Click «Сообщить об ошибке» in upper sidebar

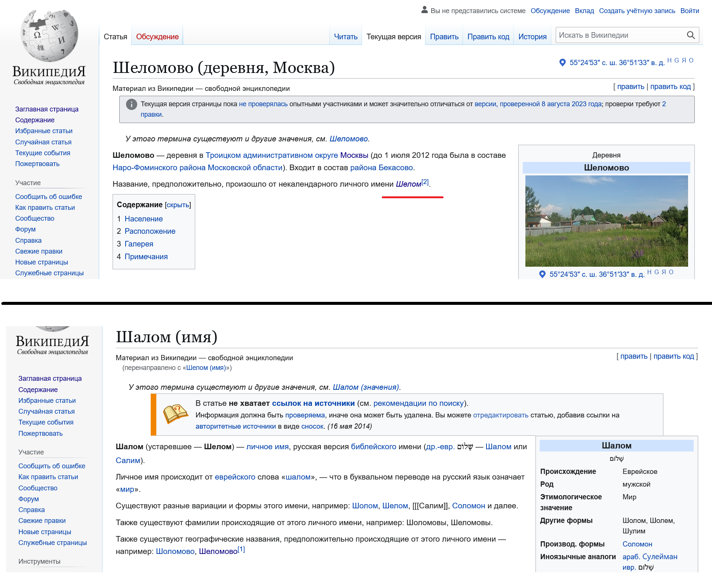pos(49,197)
